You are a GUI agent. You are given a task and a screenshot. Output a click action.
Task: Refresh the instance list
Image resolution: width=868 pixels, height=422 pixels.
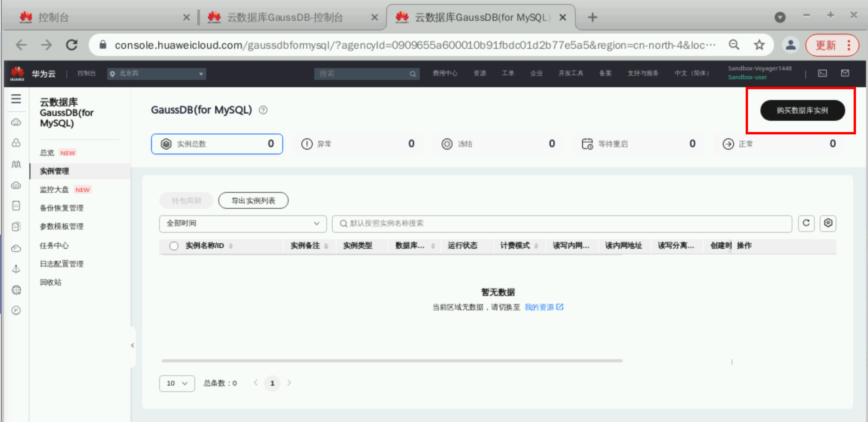point(806,223)
